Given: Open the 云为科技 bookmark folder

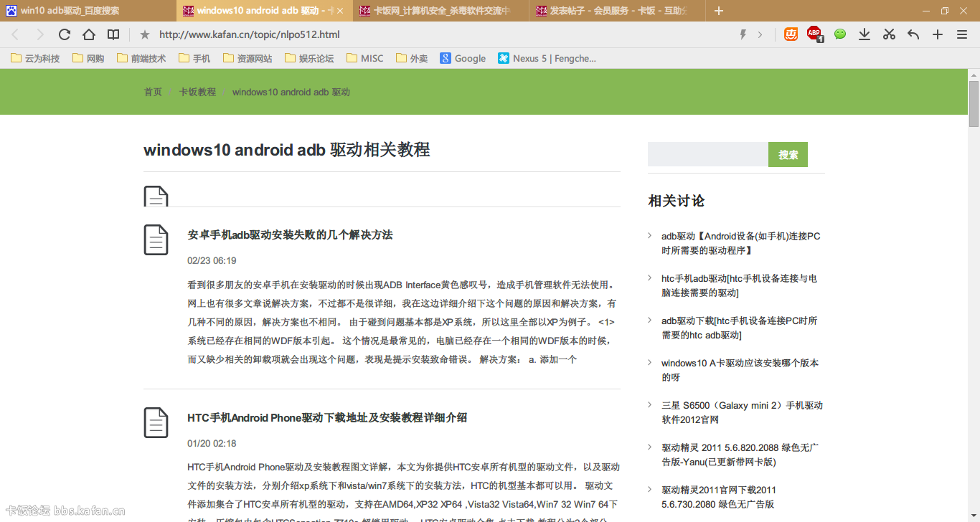Looking at the screenshot, I should click(x=36, y=59).
